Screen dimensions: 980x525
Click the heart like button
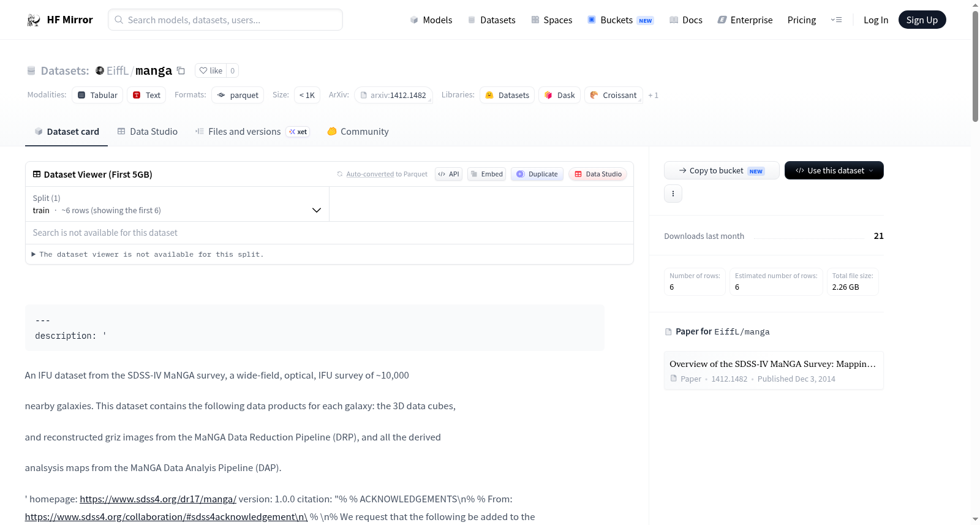211,70
